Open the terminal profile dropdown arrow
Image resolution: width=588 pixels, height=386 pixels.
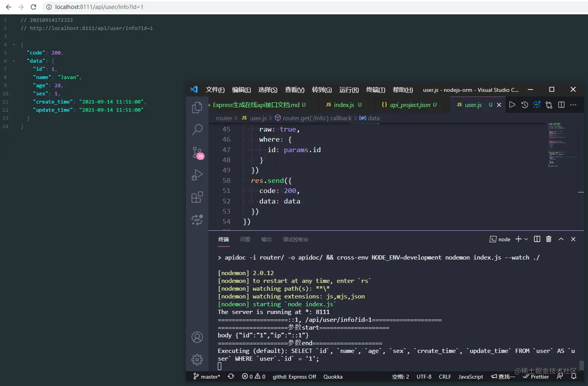point(526,239)
